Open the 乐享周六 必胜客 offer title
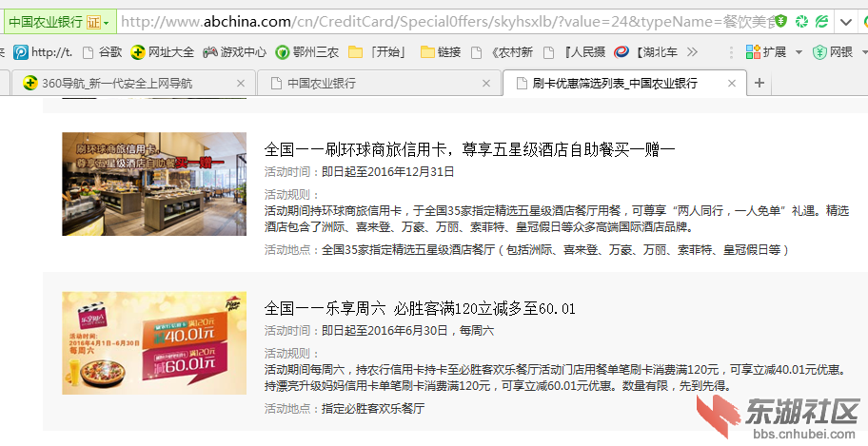 click(x=420, y=308)
